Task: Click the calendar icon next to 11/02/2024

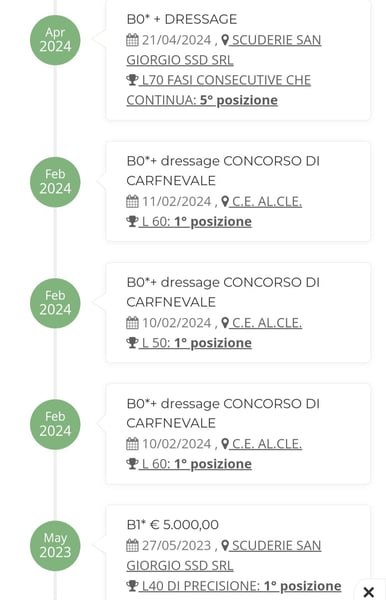Action: coord(132,201)
